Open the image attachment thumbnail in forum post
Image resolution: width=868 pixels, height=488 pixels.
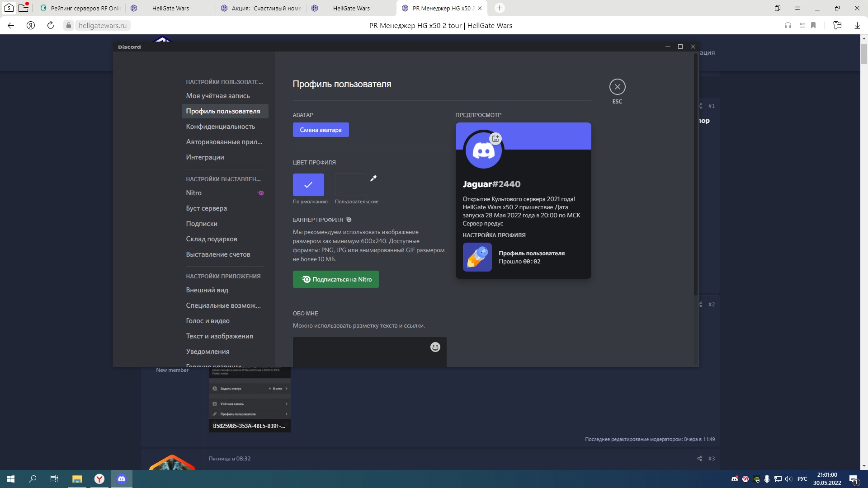[250, 399]
